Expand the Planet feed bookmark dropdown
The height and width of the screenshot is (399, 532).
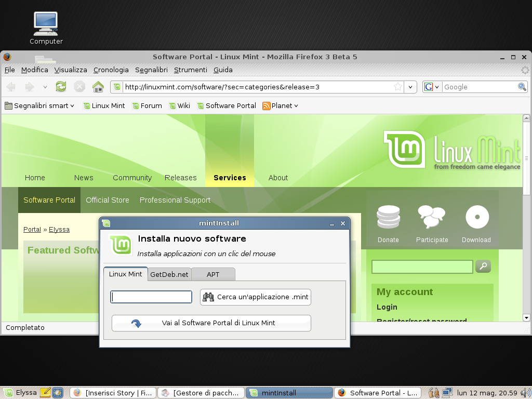pos(280,106)
